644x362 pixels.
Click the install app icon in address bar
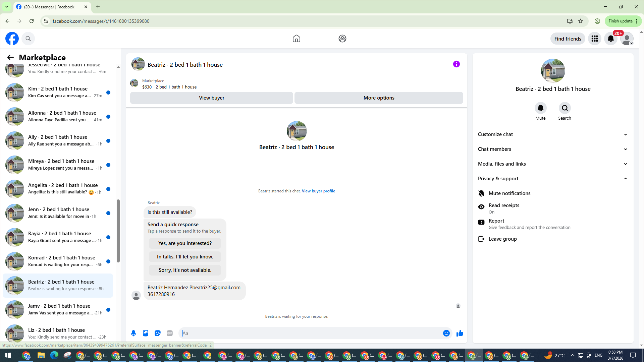coord(570,21)
